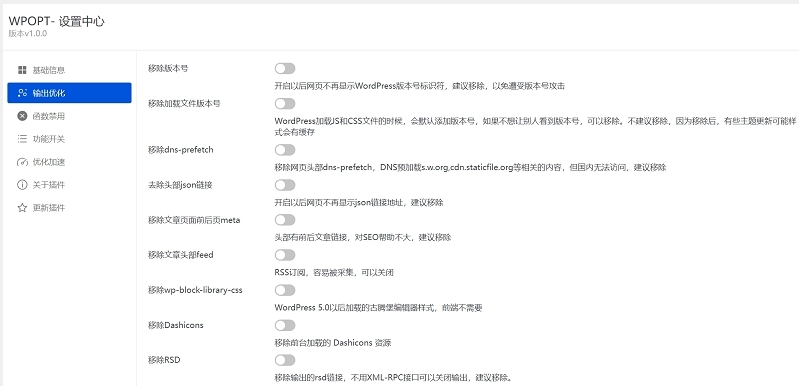The width and height of the screenshot is (800, 386).
Task: Toggle the 移除文章头部feed switch
Action: pyautogui.click(x=285, y=255)
